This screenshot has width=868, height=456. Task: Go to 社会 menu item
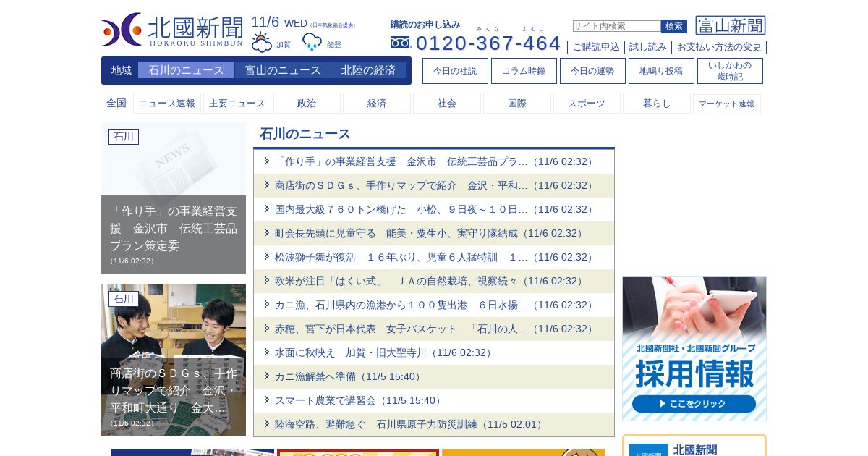pos(447,104)
